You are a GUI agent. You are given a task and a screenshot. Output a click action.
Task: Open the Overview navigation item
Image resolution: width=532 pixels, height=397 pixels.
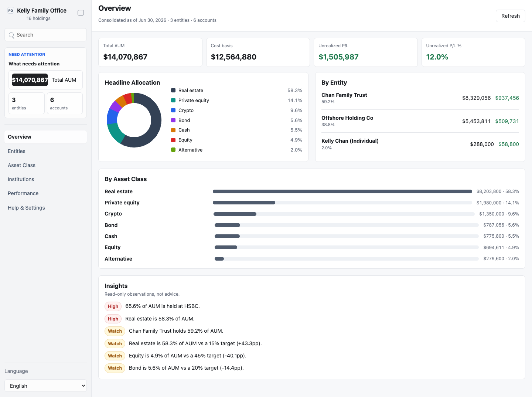(45, 137)
